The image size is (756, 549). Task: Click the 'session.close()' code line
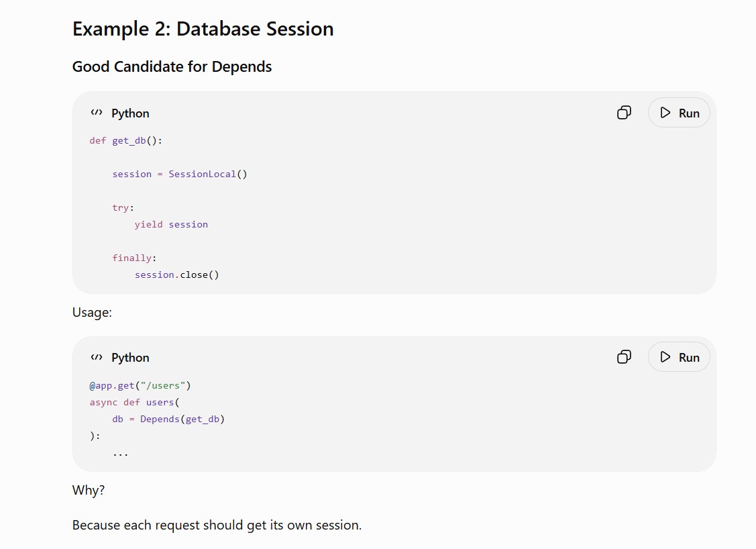pyautogui.click(x=177, y=274)
